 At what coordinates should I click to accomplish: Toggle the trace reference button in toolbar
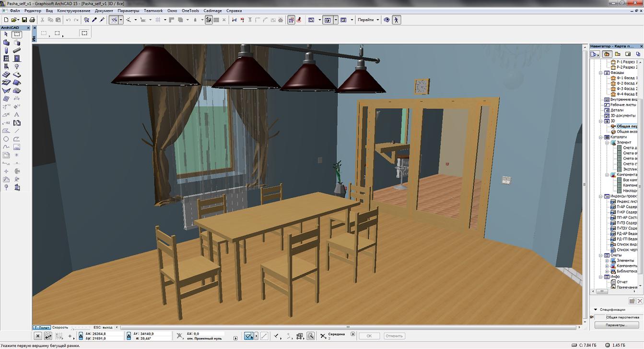point(209,20)
